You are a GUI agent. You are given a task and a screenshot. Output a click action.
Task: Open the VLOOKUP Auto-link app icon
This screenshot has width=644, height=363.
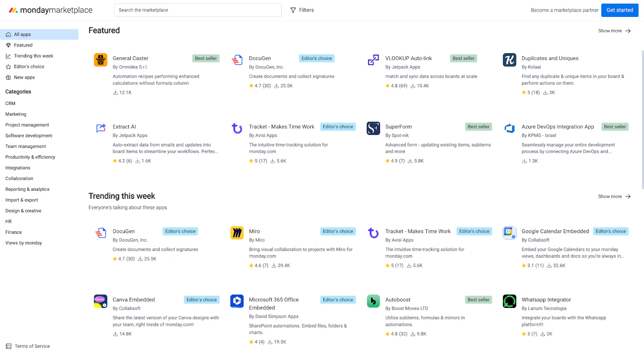click(x=373, y=60)
